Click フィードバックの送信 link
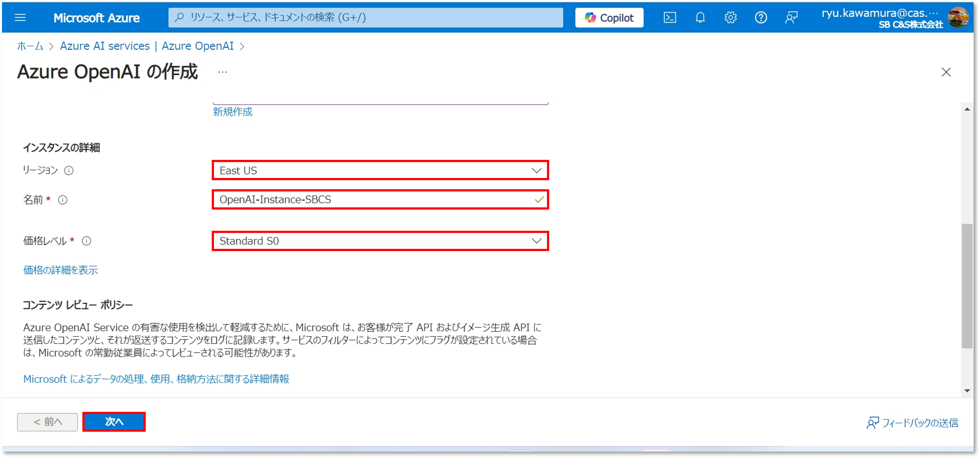The height and width of the screenshot is (458, 980). [913, 423]
